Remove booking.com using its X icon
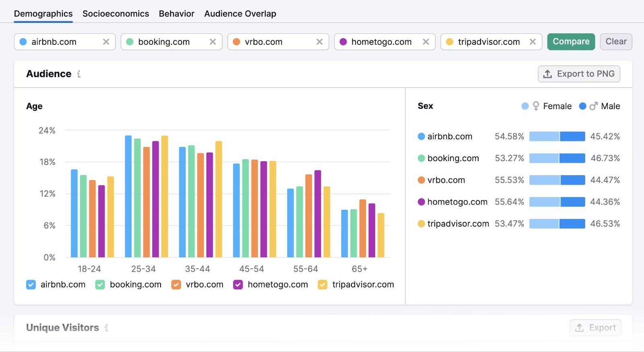The image size is (644, 352). [x=213, y=42]
